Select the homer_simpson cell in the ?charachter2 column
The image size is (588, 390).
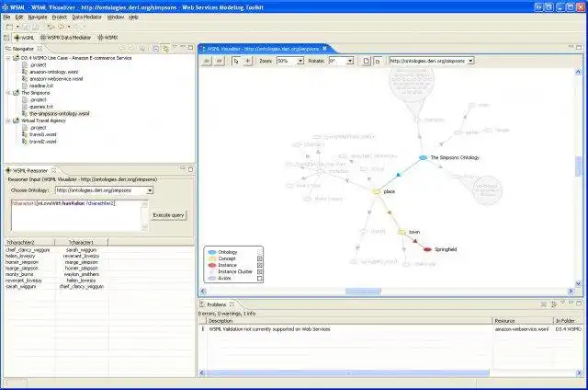tap(22, 262)
